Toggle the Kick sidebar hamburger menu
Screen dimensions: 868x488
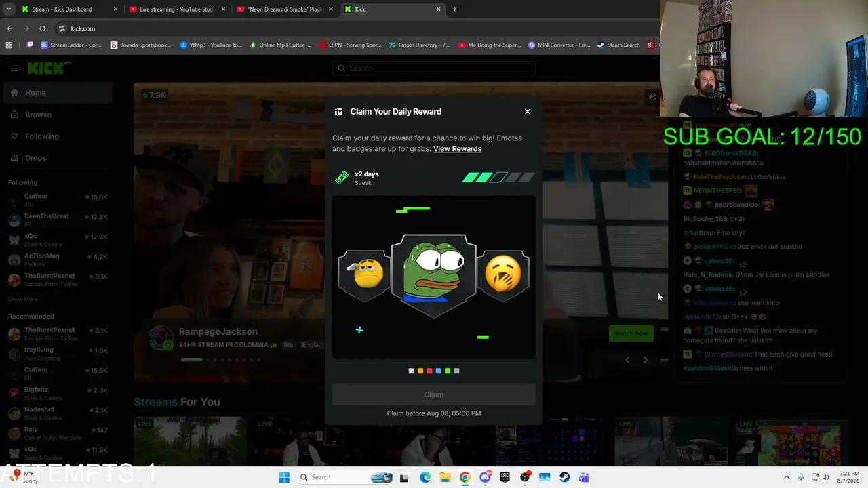[14, 68]
